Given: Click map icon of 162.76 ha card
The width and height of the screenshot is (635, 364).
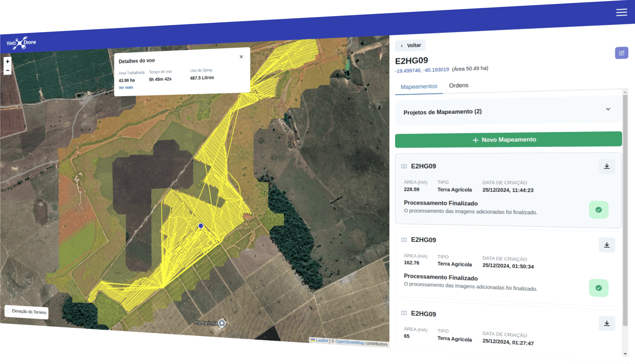Looking at the screenshot, I should (x=404, y=240).
